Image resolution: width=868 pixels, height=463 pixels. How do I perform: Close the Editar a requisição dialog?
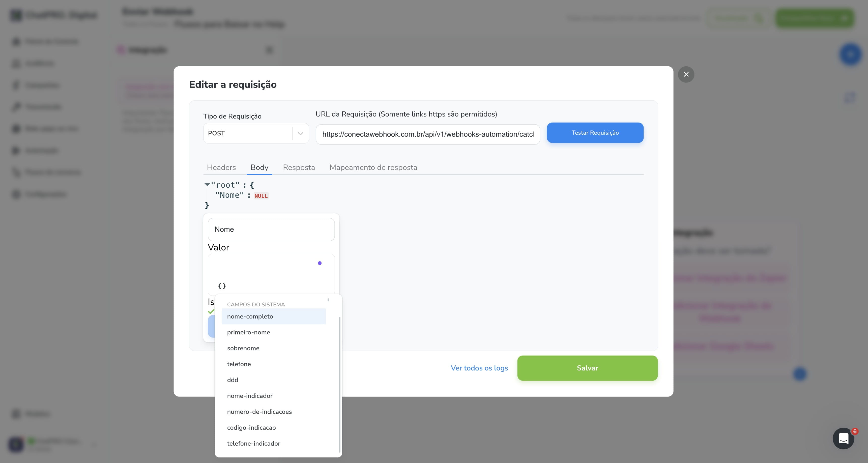pos(686,74)
